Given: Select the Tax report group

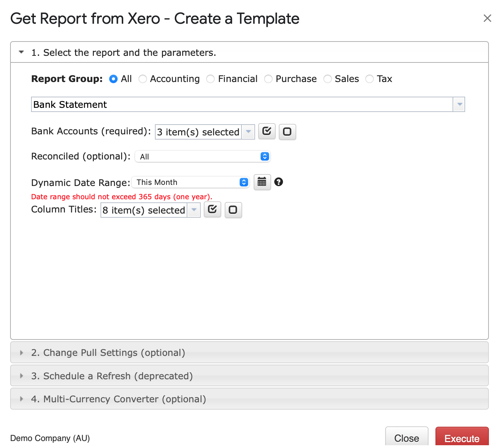Looking at the screenshot, I should (370, 79).
